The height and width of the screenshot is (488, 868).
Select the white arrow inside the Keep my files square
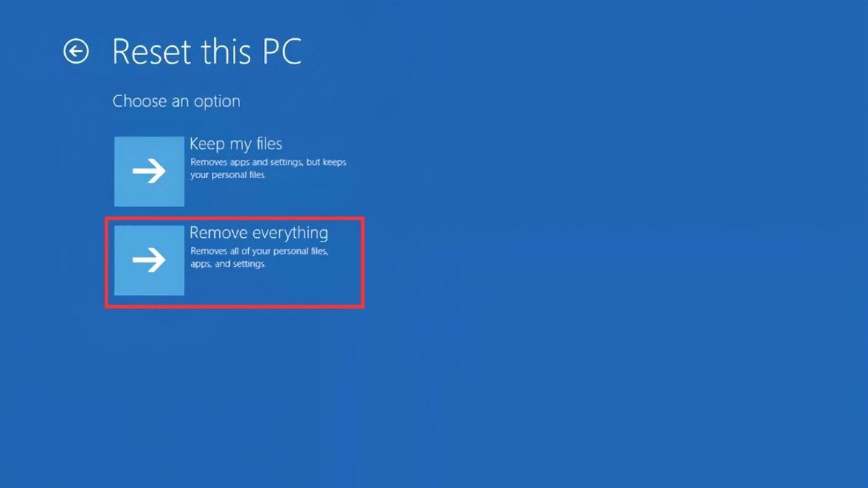click(x=150, y=171)
